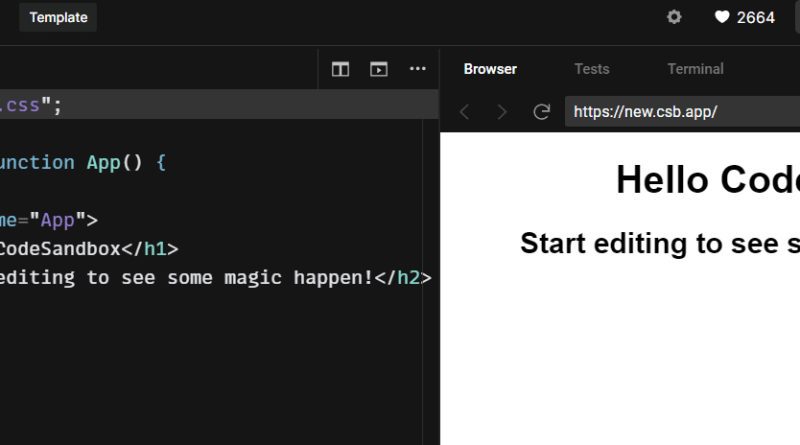
Task: Click the Template badge button
Action: click(58, 17)
